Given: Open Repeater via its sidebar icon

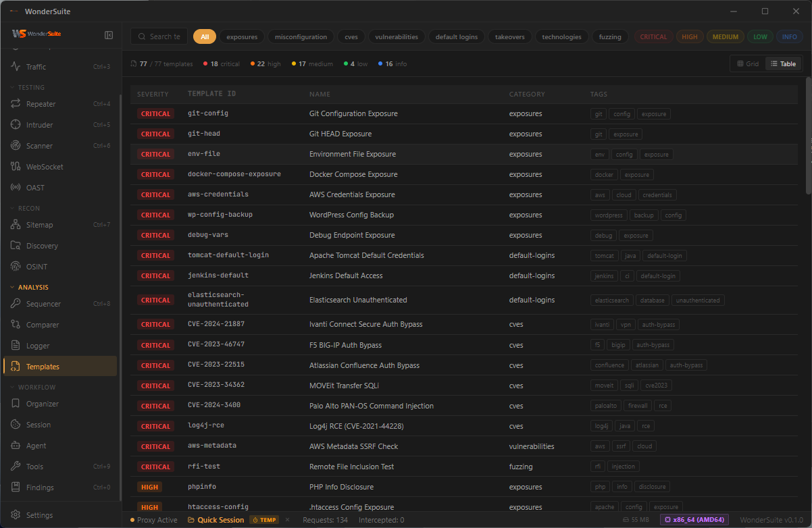Looking at the screenshot, I should pyautogui.click(x=16, y=104).
